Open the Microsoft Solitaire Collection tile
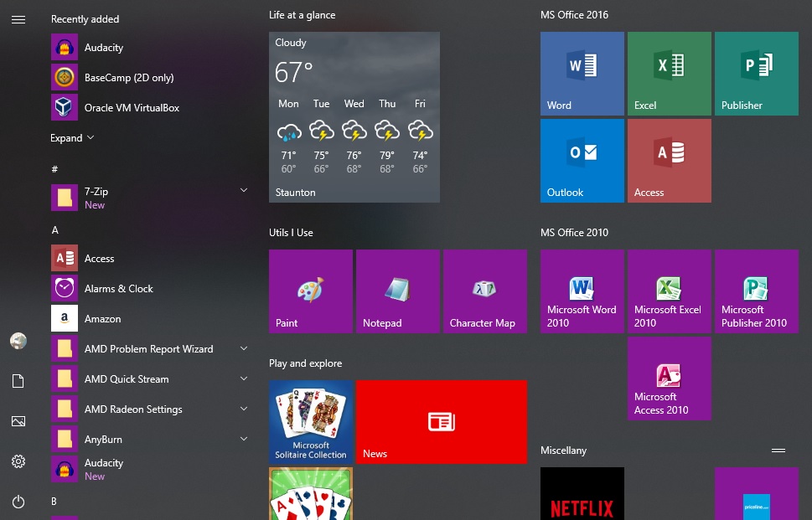Viewport: 812px width, 520px height. (310, 421)
